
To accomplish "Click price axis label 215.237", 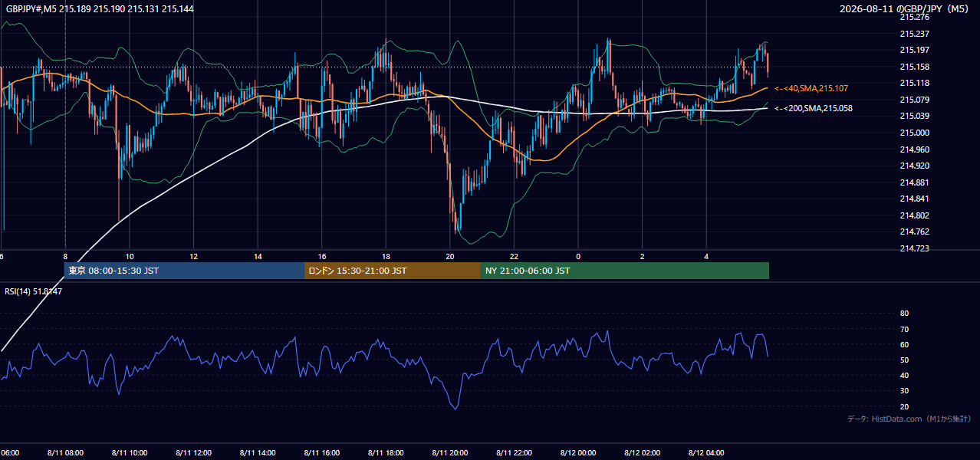I will [914, 34].
